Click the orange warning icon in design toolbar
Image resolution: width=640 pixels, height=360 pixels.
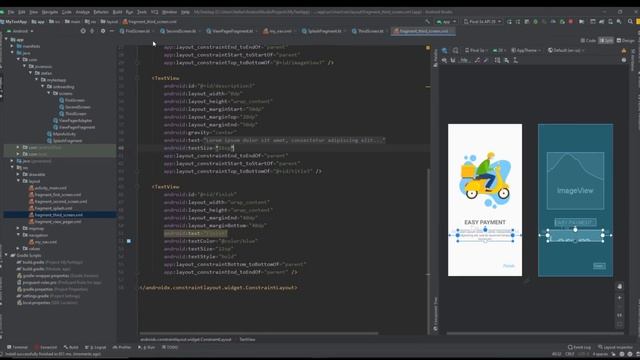point(624,51)
